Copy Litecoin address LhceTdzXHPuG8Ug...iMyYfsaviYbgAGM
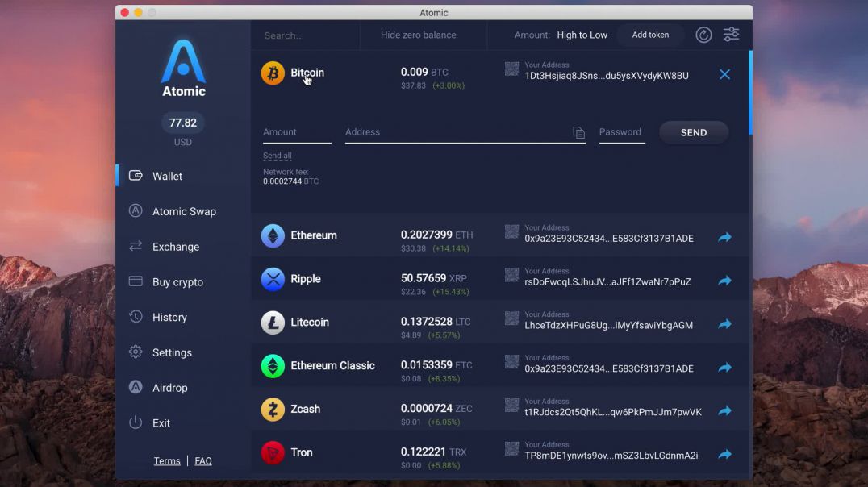The height and width of the screenshot is (487, 868). click(x=609, y=326)
